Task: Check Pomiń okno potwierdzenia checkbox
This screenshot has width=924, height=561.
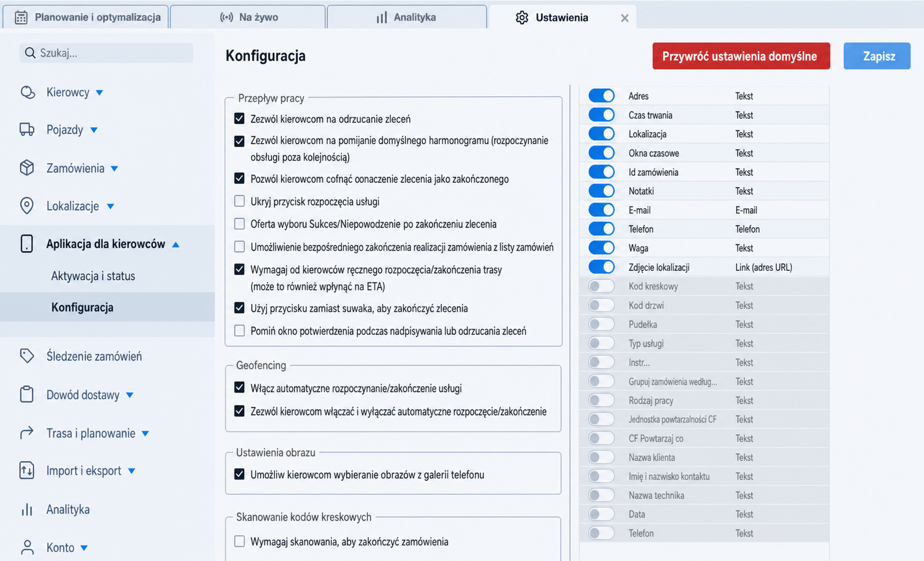Action: point(239,331)
